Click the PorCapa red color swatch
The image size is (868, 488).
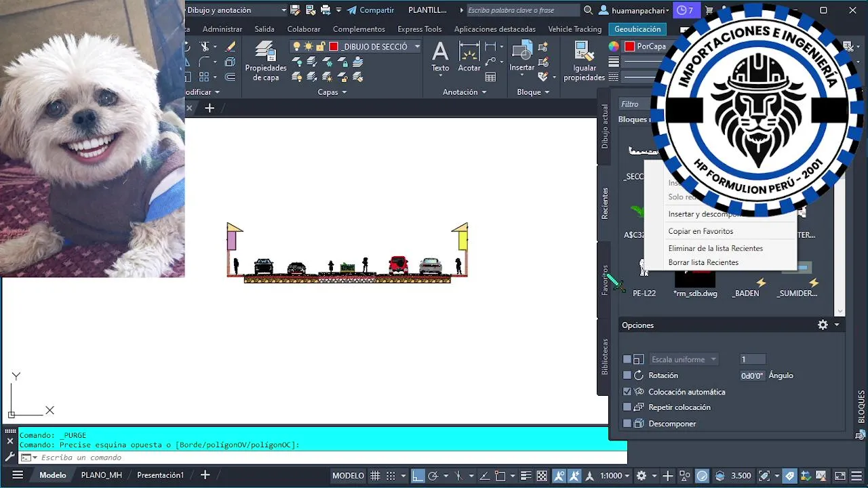point(629,47)
